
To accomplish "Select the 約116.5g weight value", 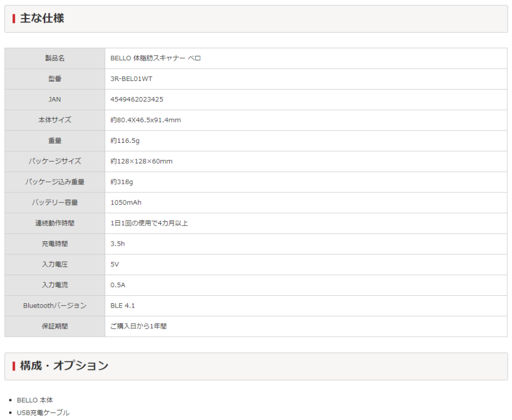I will [x=125, y=141].
